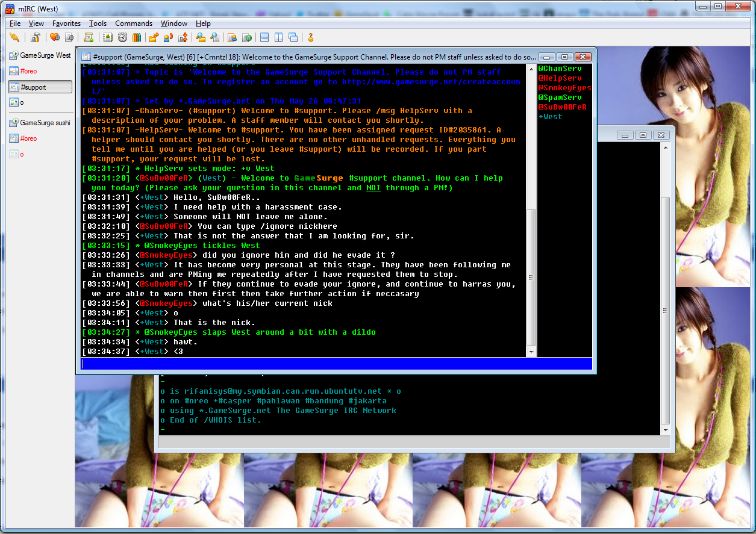Viewport: 756px width, 534px height.
Task: Click the Connect lightning bolt icon
Action: pos(14,37)
